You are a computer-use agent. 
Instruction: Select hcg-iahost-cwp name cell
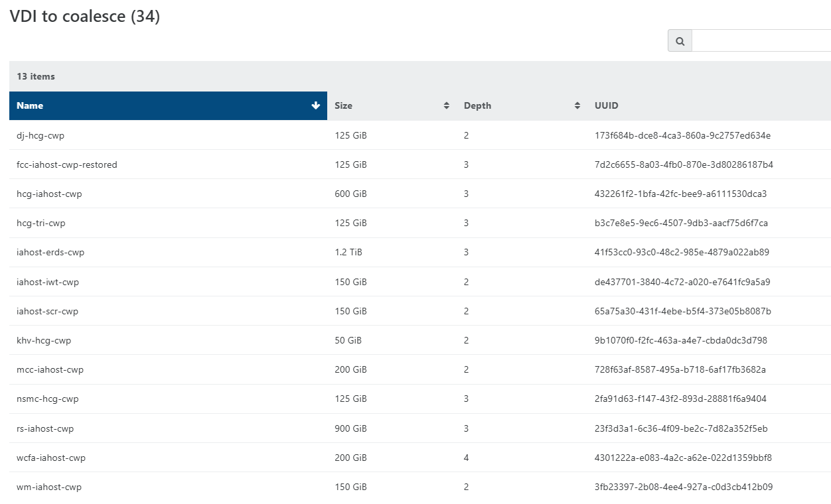[x=49, y=194]
